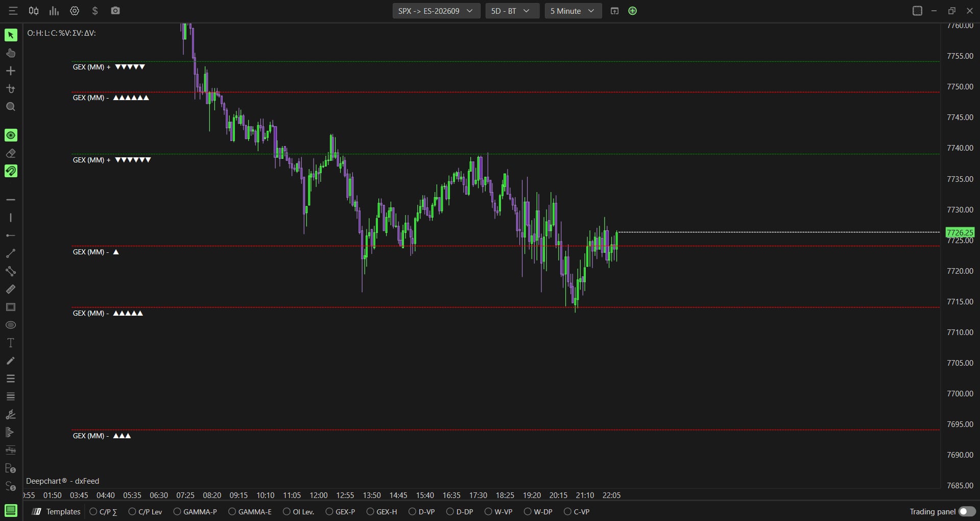Select the GAMMA-E radio option
The height and width of the screenshot is (521, 980).
point(250,511)
